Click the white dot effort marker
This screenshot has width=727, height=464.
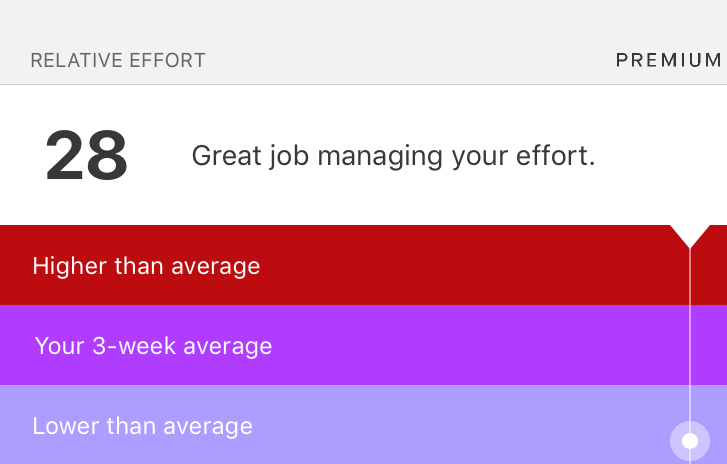pyautogui.click(x=690, y=440)
